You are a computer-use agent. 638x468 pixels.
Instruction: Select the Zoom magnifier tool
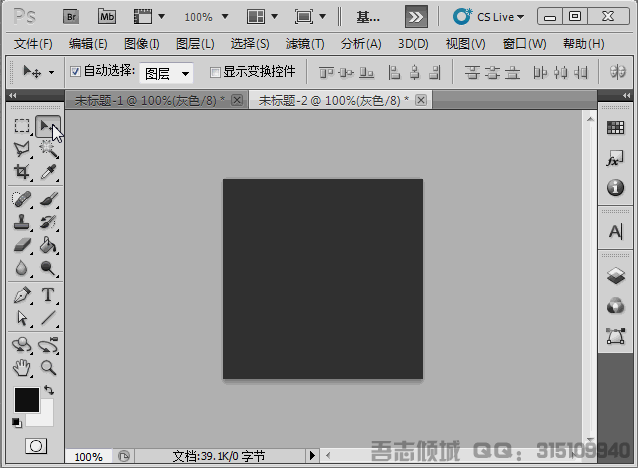click(47, 368)
